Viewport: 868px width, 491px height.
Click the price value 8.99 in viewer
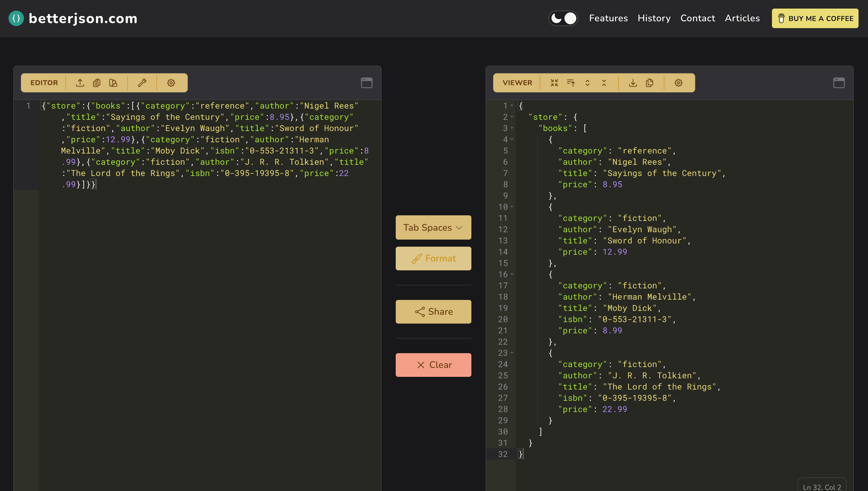[x=612, y=331]
